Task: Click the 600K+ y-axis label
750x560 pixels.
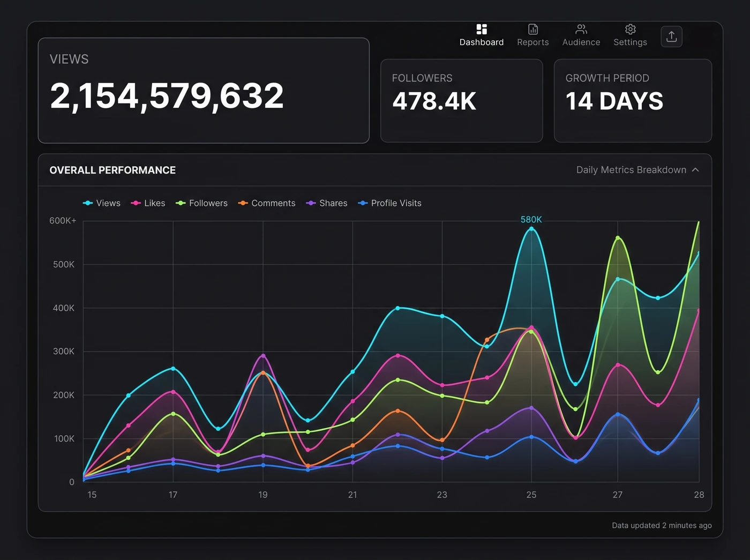Action: click(63, 221)
